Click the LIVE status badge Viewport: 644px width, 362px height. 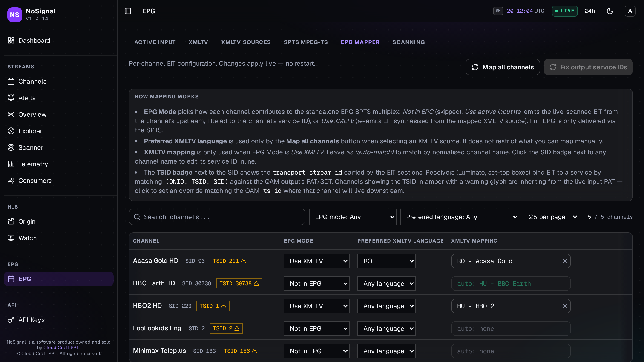[565, 11]
